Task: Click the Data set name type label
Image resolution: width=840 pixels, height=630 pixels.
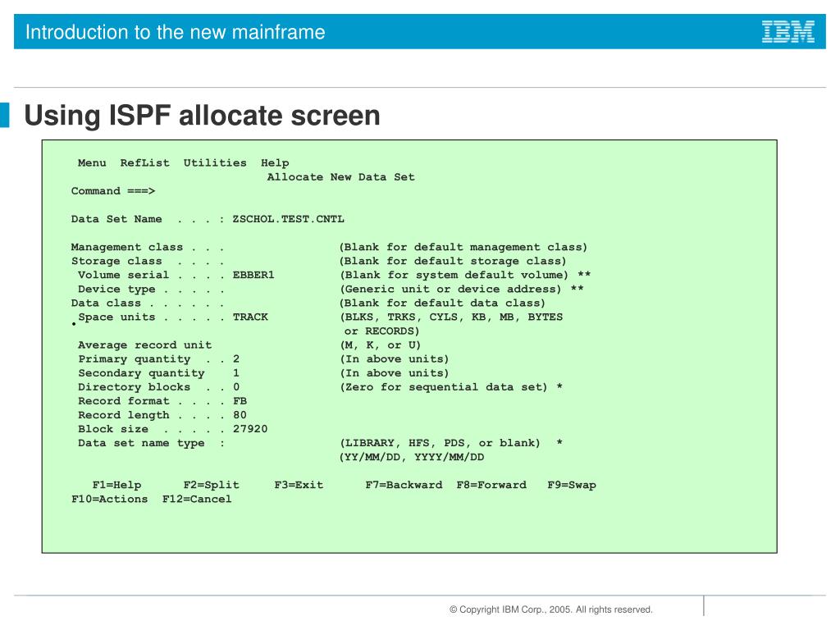Action: (141, 444)
